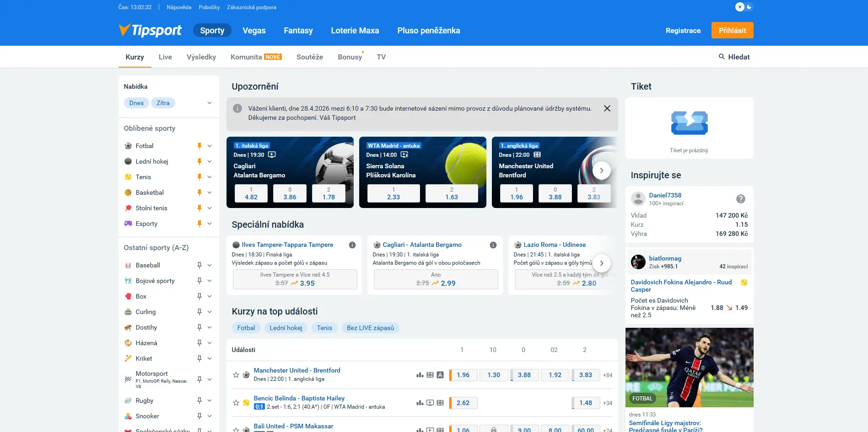Open the search magnifier Hledat
Screen dimensions: 868x432
click(734, 57)
